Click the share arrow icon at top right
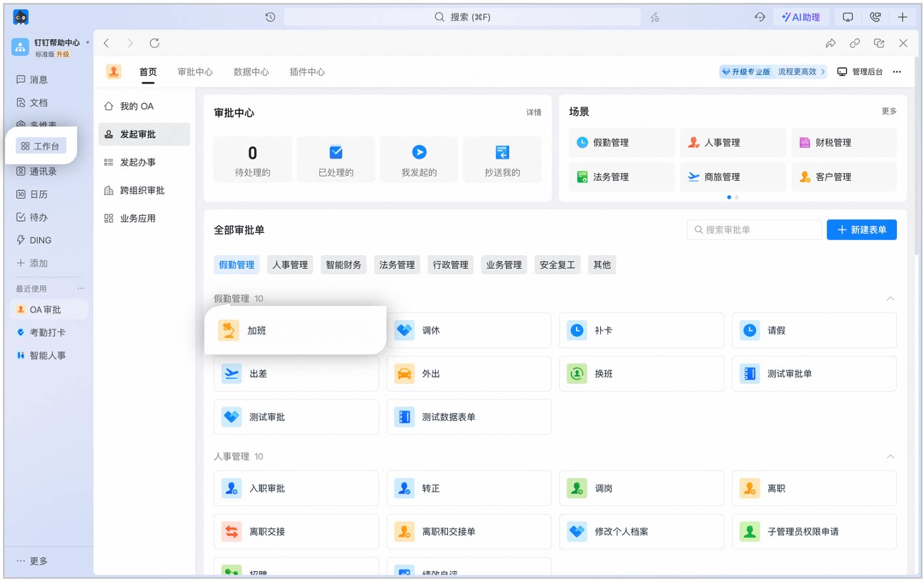The width and height of the screenshot is (924, 581). pos(830,44)
